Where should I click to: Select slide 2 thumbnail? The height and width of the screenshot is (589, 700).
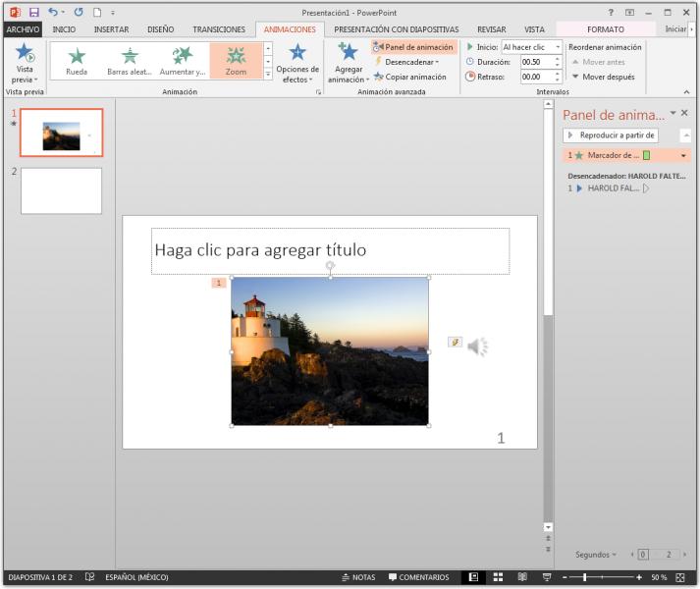click(x=61, y=191)
